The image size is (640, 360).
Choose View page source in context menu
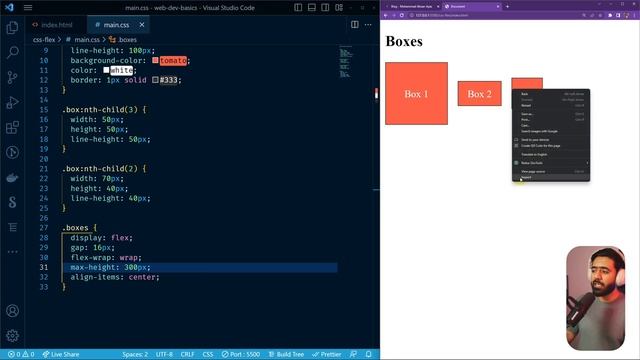point(551,171)
